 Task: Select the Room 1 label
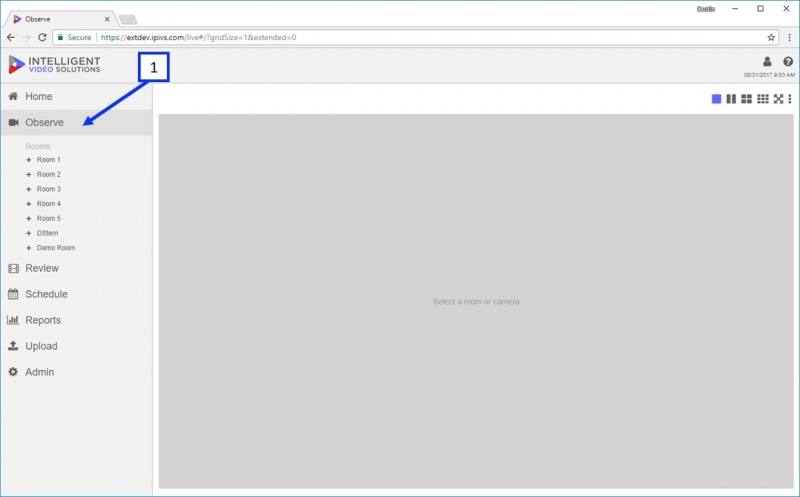point(48,160)
